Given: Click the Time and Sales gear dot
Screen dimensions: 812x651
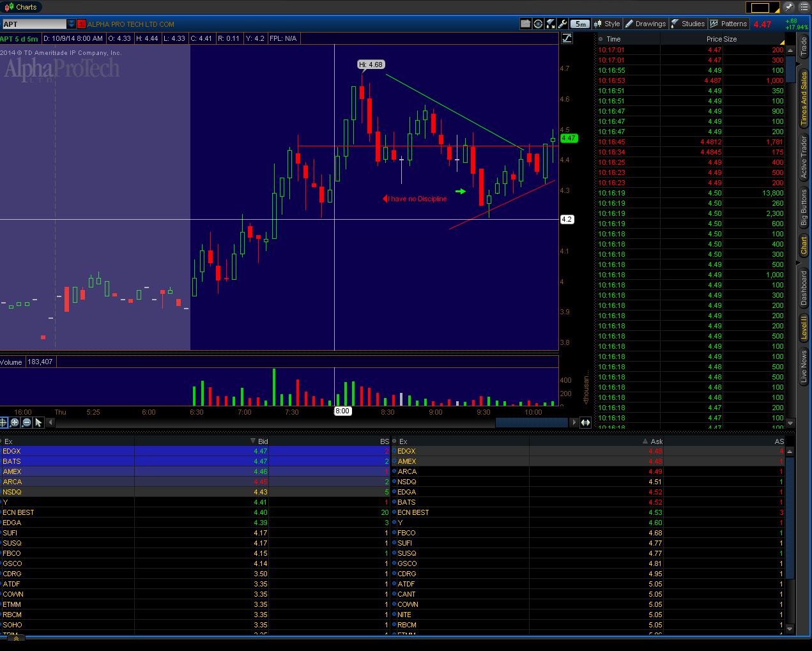Looking at the screenshot, I should [x=601, y=39].
